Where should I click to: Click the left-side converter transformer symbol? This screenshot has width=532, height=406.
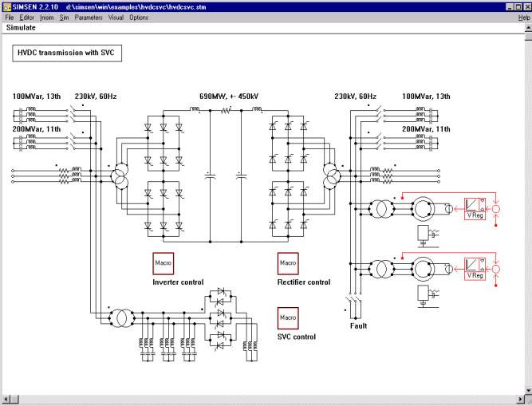click(120, 178)
